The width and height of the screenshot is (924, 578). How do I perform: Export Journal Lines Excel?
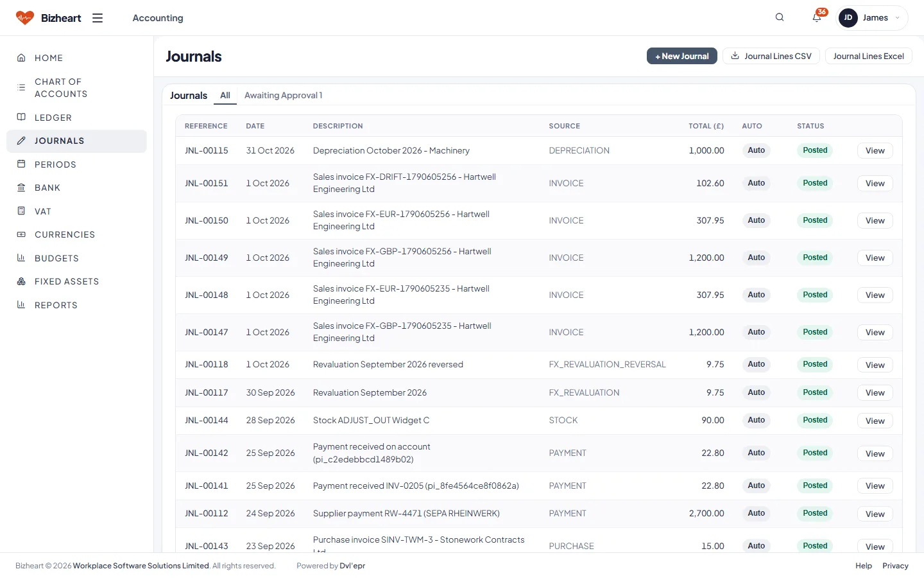868,56
